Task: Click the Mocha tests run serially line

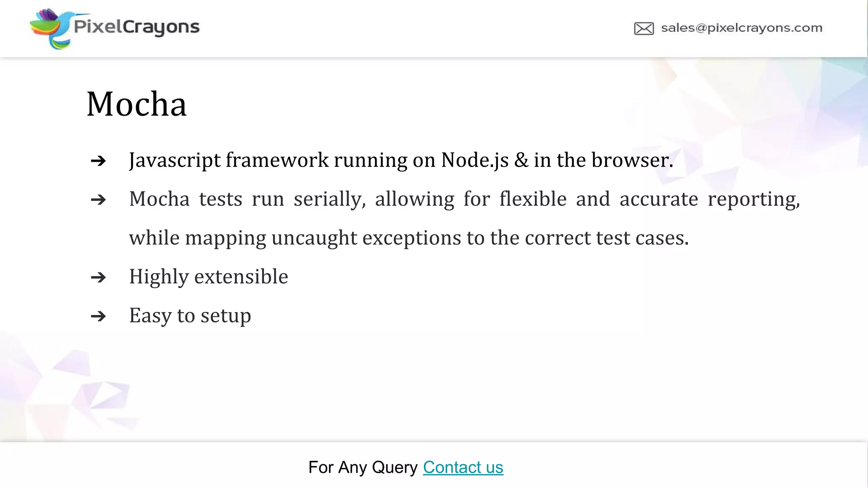Action: 465,200
